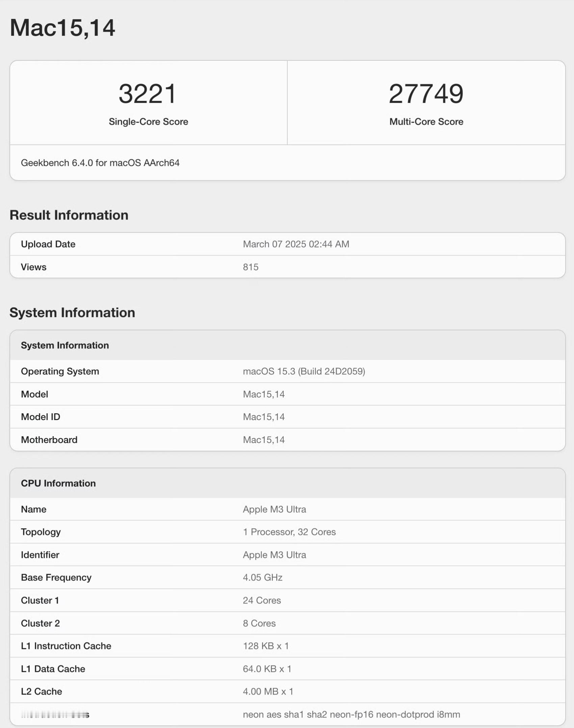Image resolution: width=574 pixels, height=728 pixels.
Task: Select Apple M3 Ultra in the Name row
Action: click(274, 509)
